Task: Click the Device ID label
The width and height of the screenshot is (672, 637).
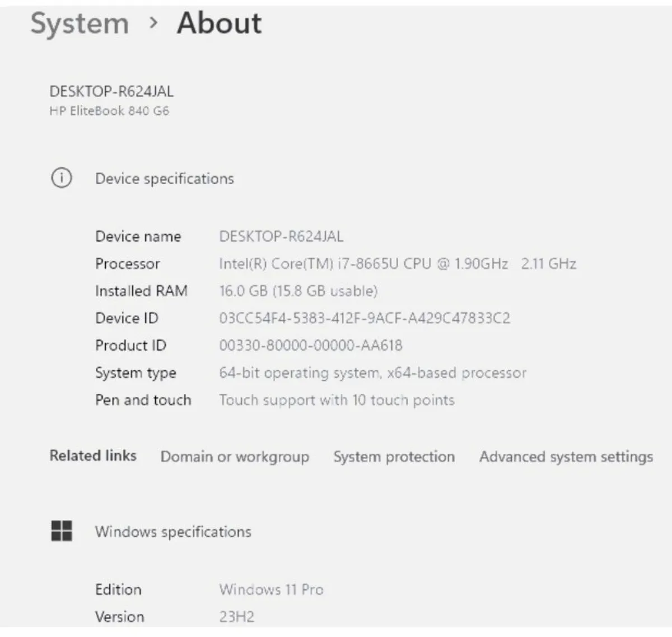Action: pos(127,318)
